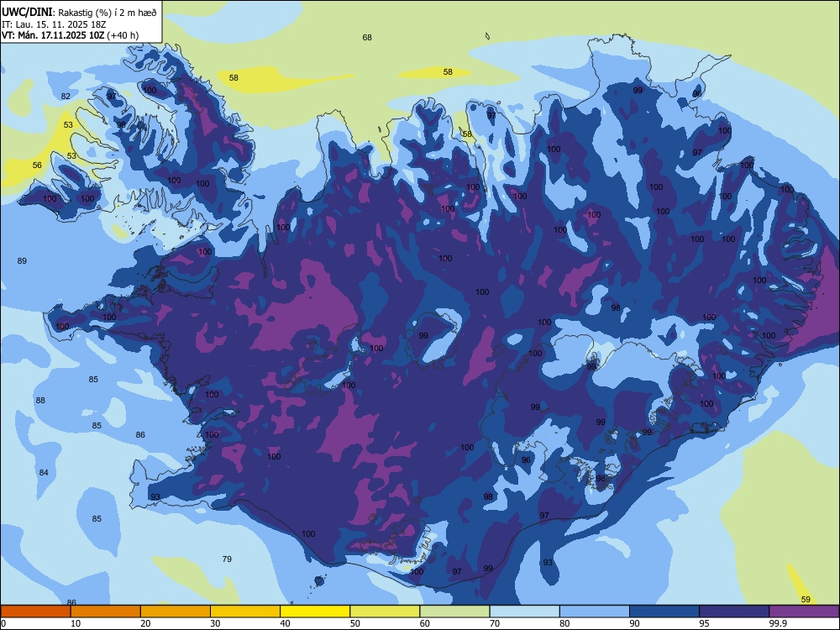Click the legend tick label 70
This screenshot has width=840, height=630.
495,623
